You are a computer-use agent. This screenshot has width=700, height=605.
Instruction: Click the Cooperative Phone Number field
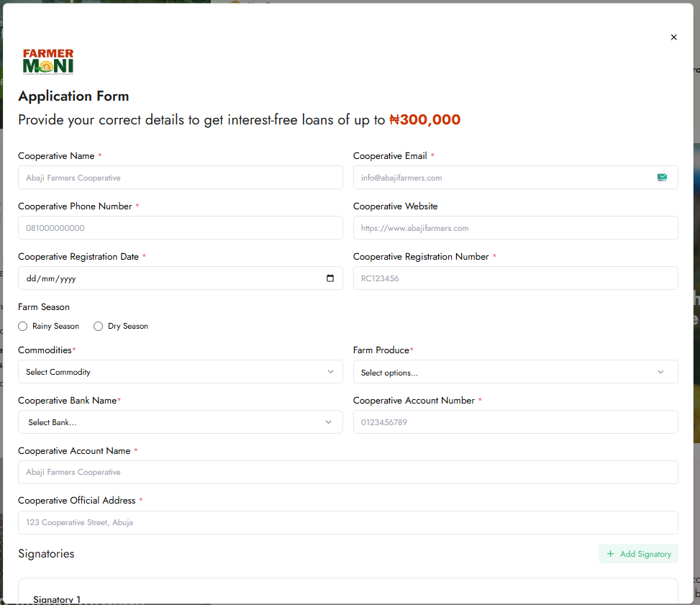[x=180, y=228]
